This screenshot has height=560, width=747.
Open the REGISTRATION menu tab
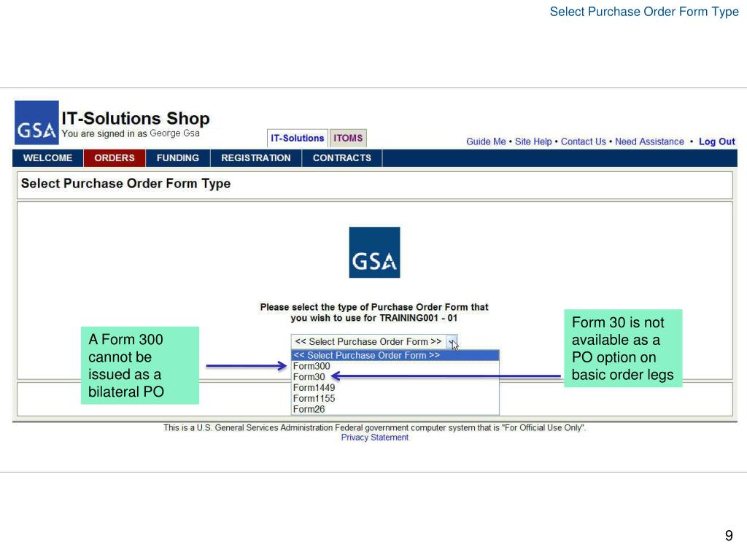(x=256, y=158)
